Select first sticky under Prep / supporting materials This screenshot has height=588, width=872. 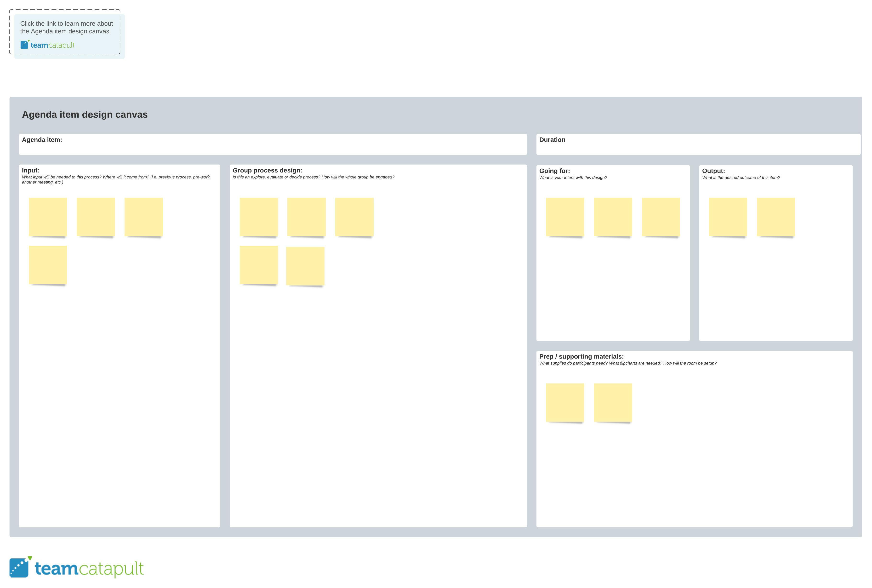(565, 402)
